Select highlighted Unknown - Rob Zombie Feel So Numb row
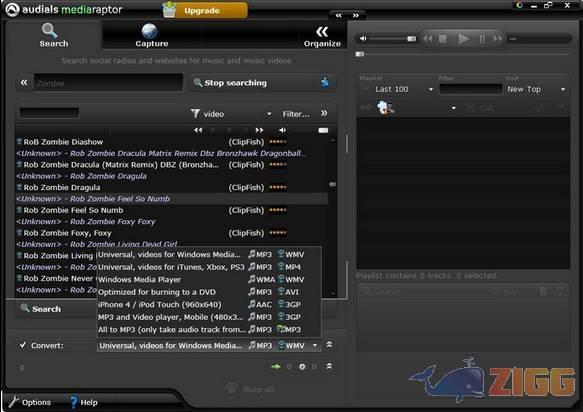Viewport: 583px width, 412px height. 171,199
